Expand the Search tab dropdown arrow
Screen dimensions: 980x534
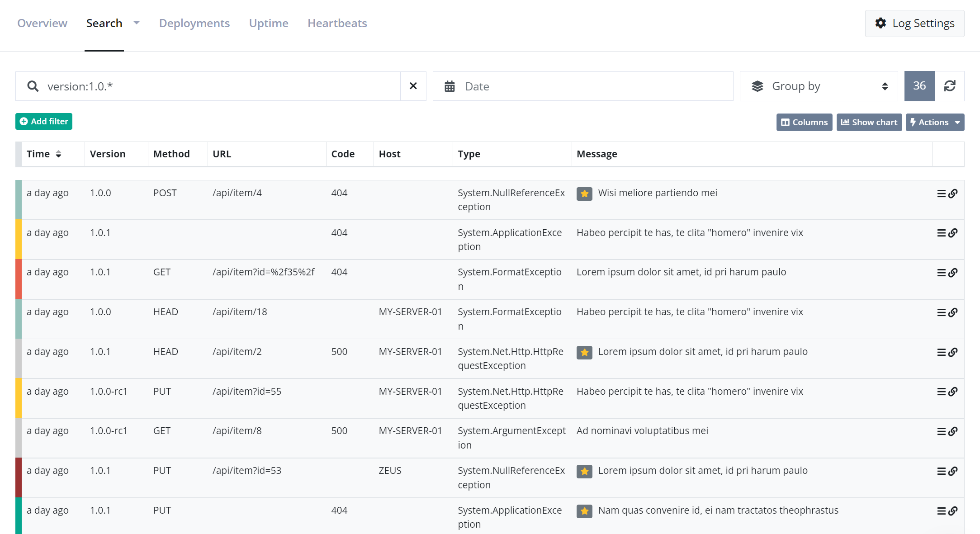pyautogui.click(x=137, y=23)
